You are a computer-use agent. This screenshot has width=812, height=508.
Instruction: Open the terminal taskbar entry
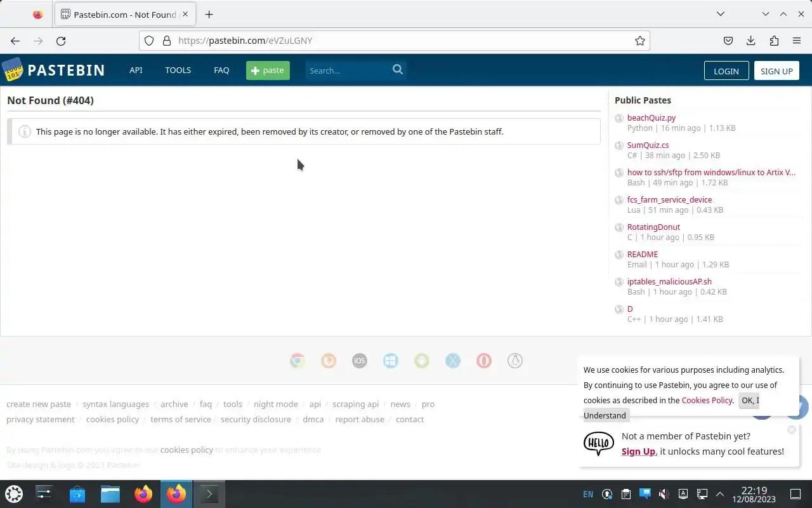(209, 493)
